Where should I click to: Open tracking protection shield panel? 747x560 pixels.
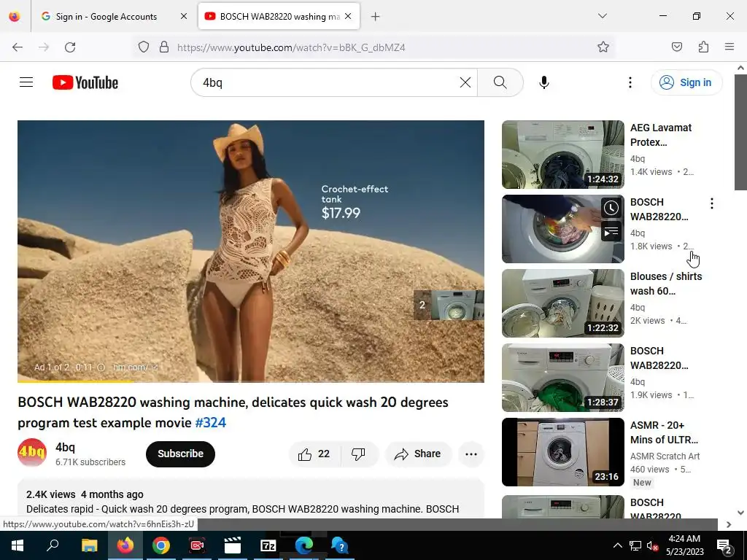[x=144, y=47]
